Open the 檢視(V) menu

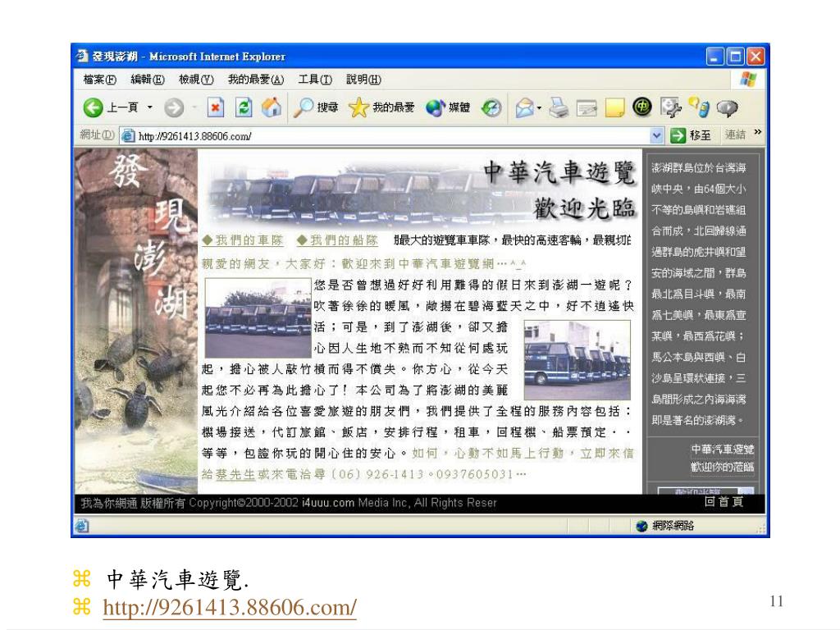point(196,80)
